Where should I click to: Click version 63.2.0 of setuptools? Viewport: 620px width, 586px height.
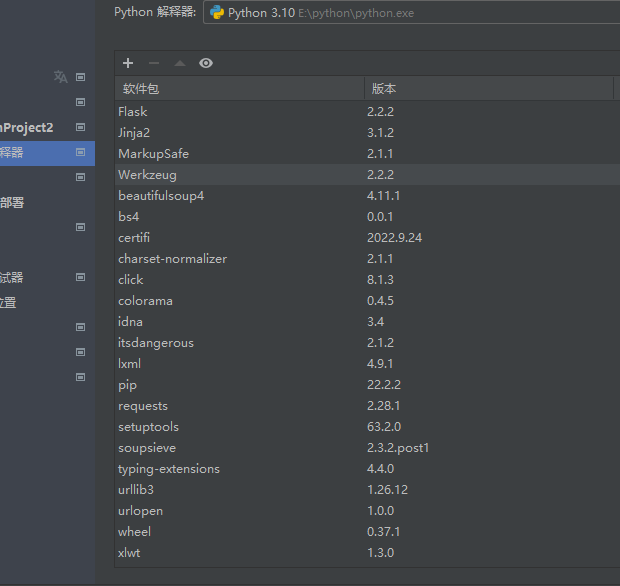384,427
